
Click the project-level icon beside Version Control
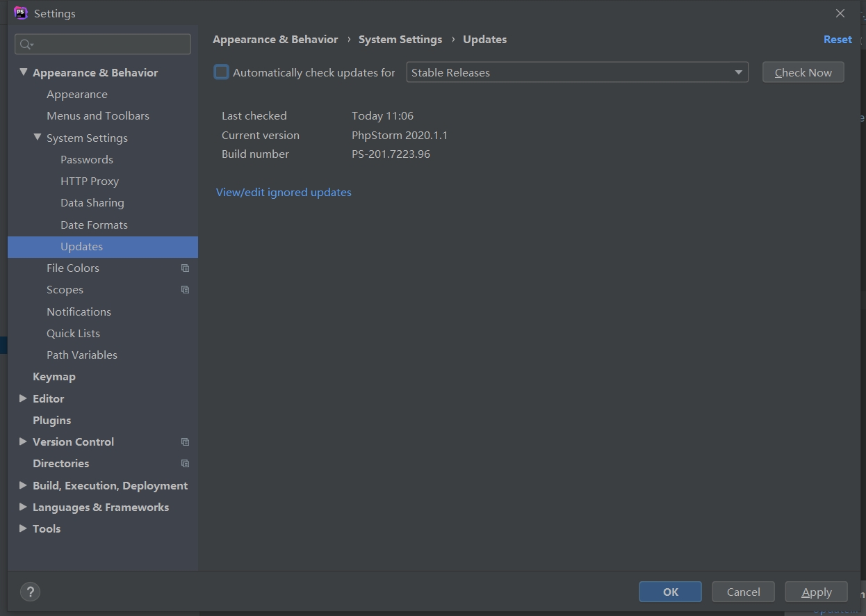pyautogui.click(x=185, y=442)
